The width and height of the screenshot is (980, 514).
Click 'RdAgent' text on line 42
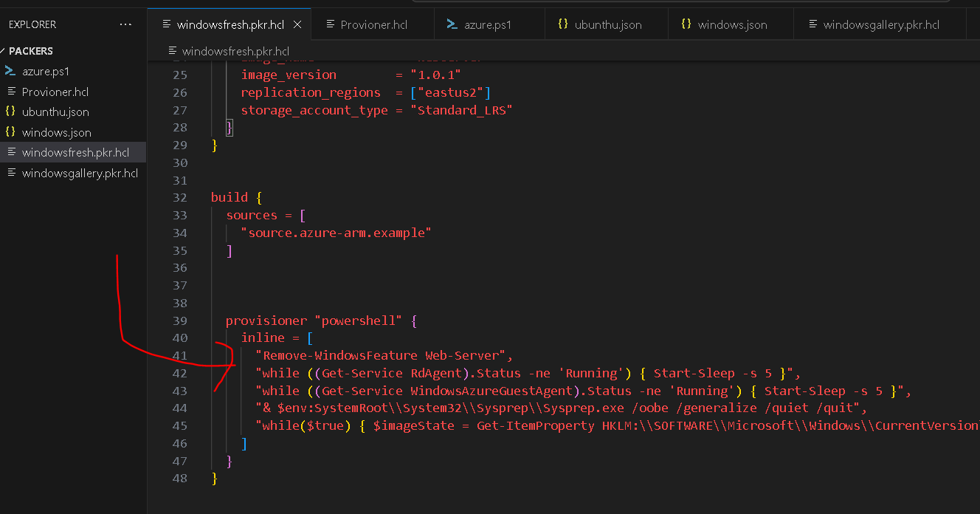pos(436,373)
